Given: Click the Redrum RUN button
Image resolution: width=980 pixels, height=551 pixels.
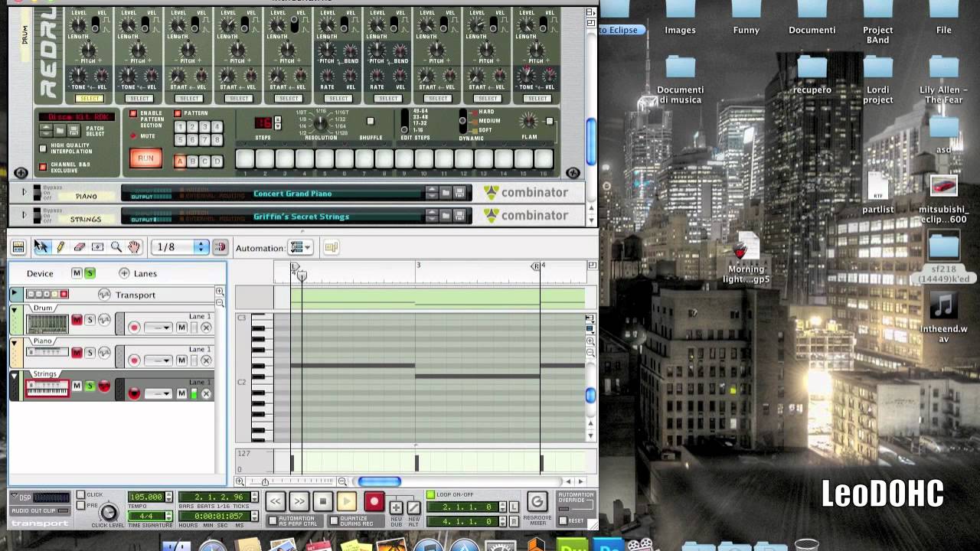Looking at the screenshot, I should coord(145,158).
